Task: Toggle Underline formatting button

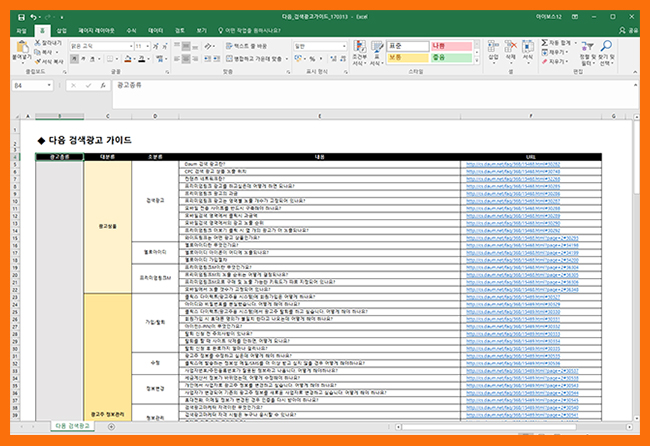Action: [92, 59]
